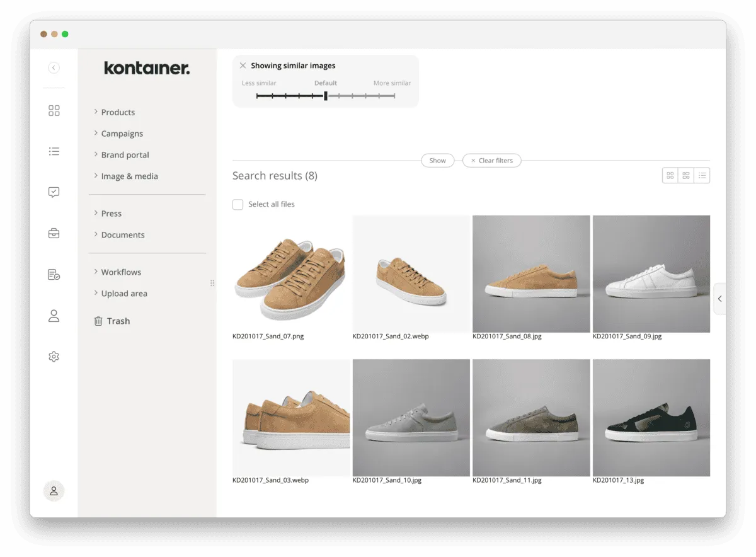Open the document checkmark icon in left rail
This screenshot has width=756, height=557.
tap(54, 275)
